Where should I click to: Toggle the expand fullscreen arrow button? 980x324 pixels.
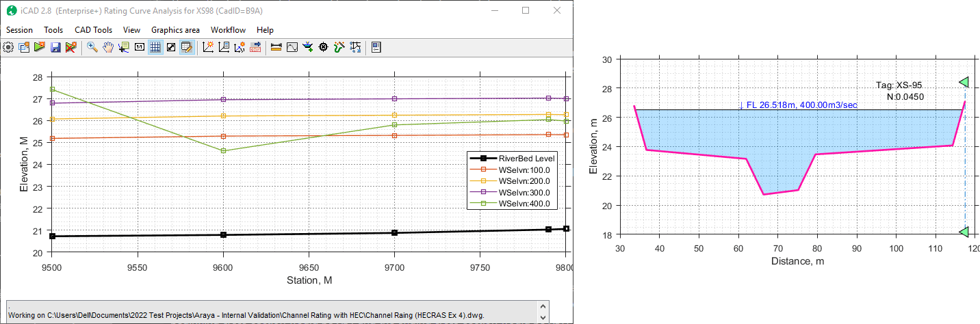171,47
